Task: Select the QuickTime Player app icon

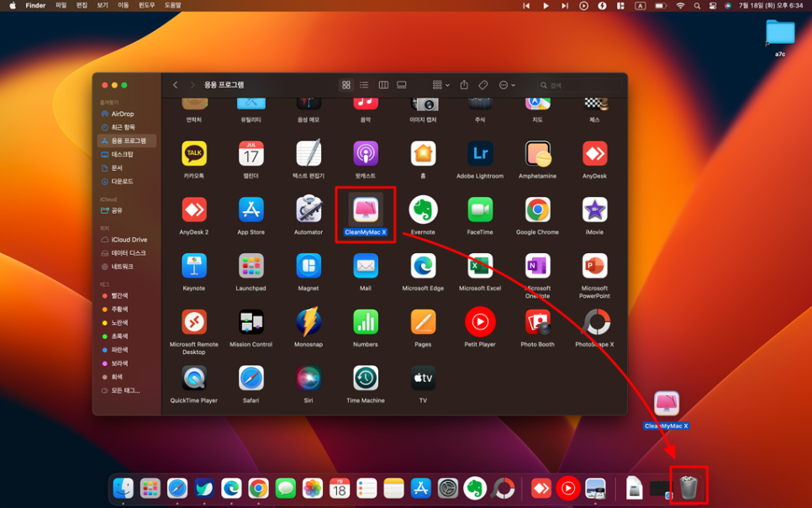Action: coord(194,378)
